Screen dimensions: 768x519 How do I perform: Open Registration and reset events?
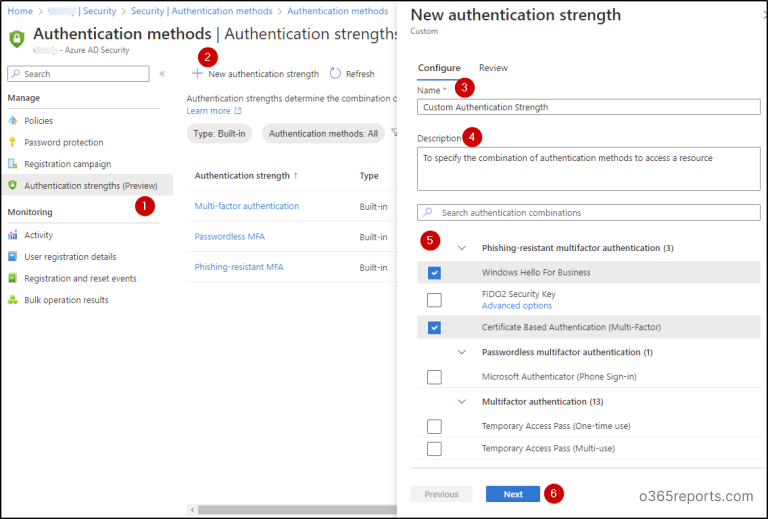pyautogui.click(x=80, y=278)
